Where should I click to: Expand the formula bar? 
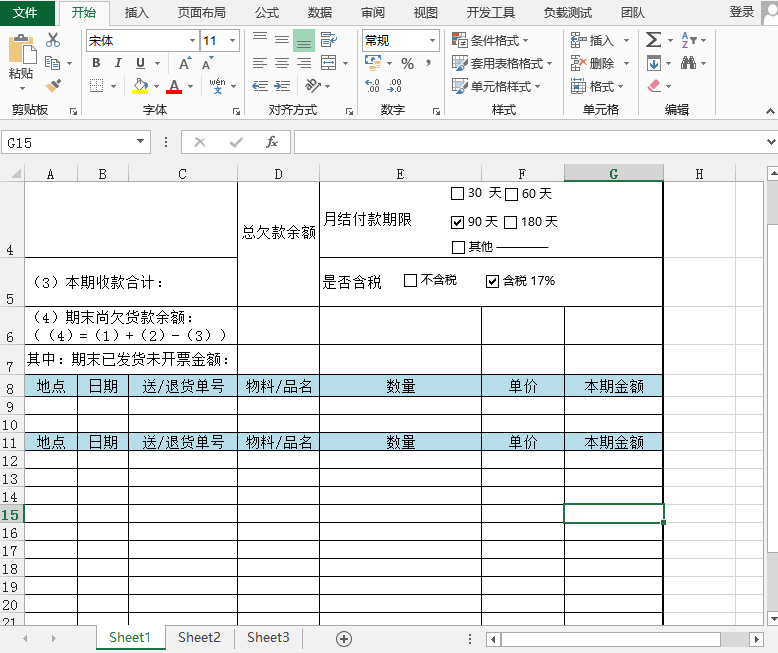tap(771, 142)
